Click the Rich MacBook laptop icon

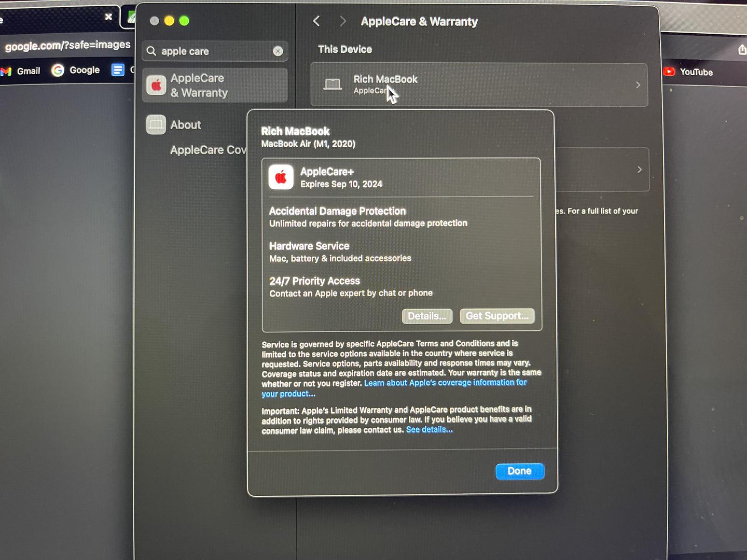point(333,84)
